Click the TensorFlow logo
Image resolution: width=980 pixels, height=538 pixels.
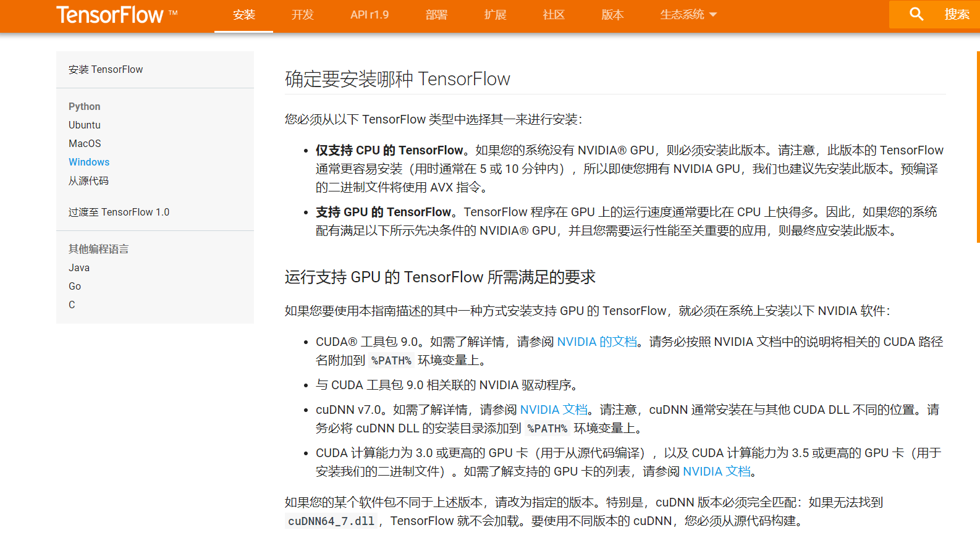pyautogui.click(x=117, y=14)
